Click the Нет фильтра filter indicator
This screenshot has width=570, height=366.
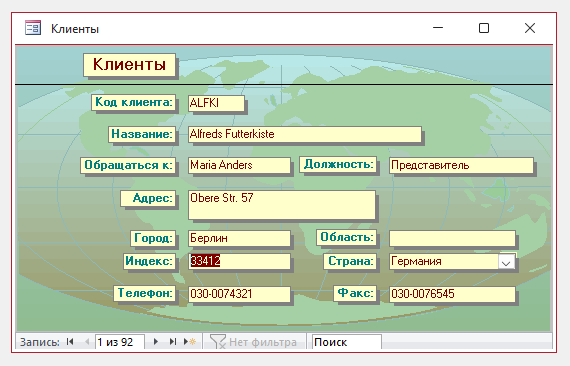[253, 342]
